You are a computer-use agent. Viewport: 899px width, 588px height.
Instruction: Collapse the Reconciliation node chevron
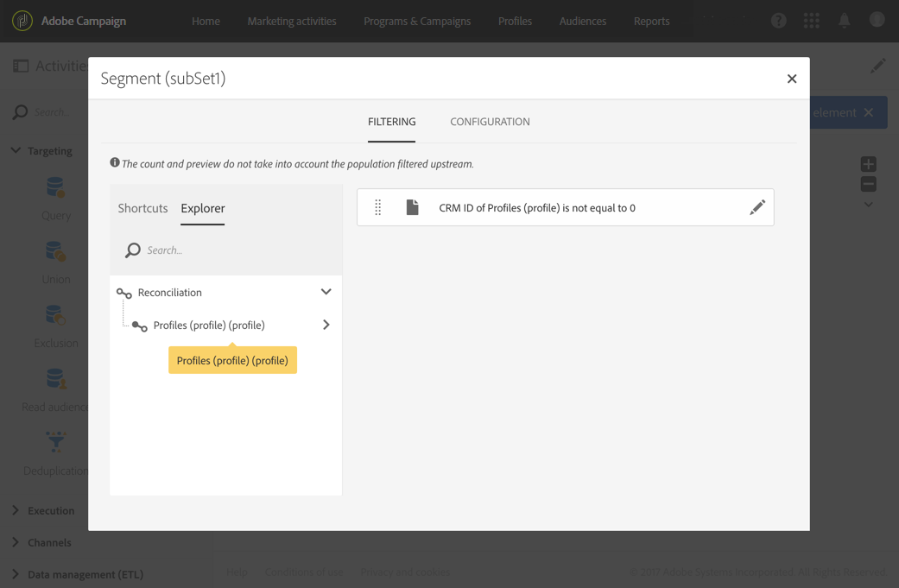coord(326,292)
